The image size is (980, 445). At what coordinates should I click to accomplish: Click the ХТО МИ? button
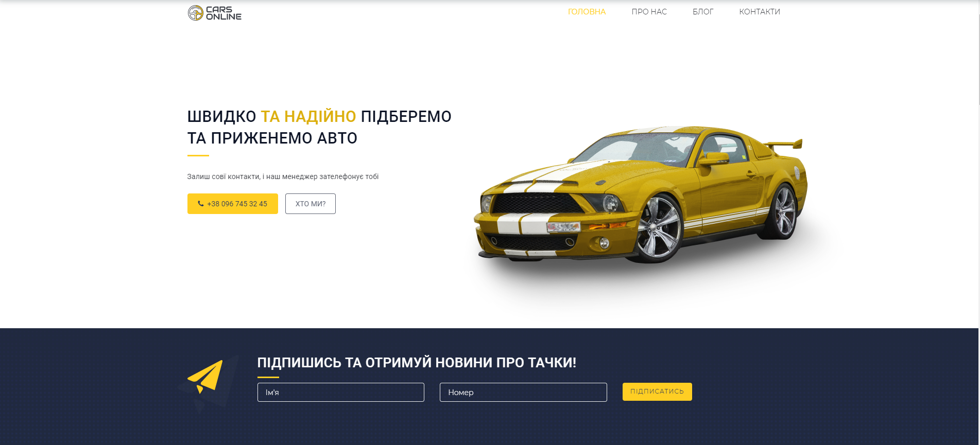click(311, 204)
